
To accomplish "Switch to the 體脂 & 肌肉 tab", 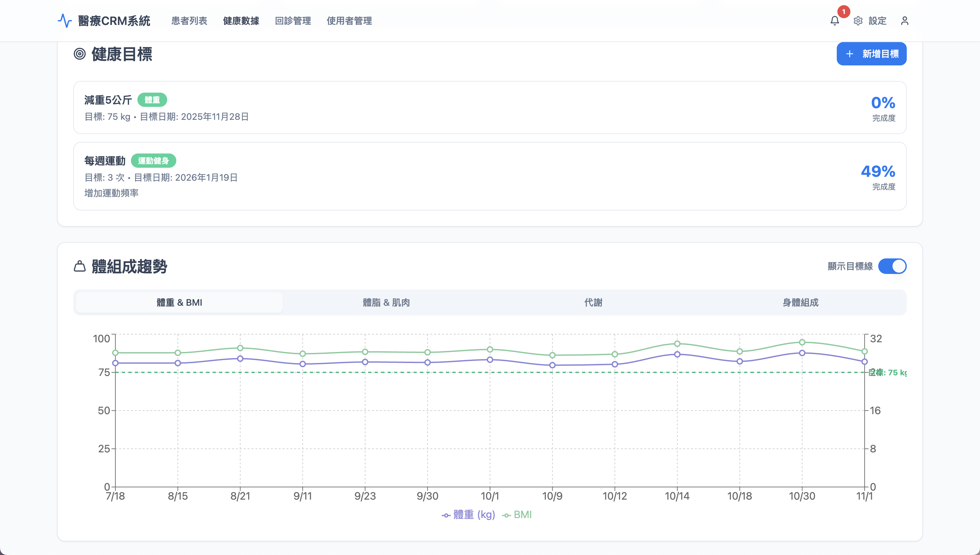I will [x=386, y=302].
